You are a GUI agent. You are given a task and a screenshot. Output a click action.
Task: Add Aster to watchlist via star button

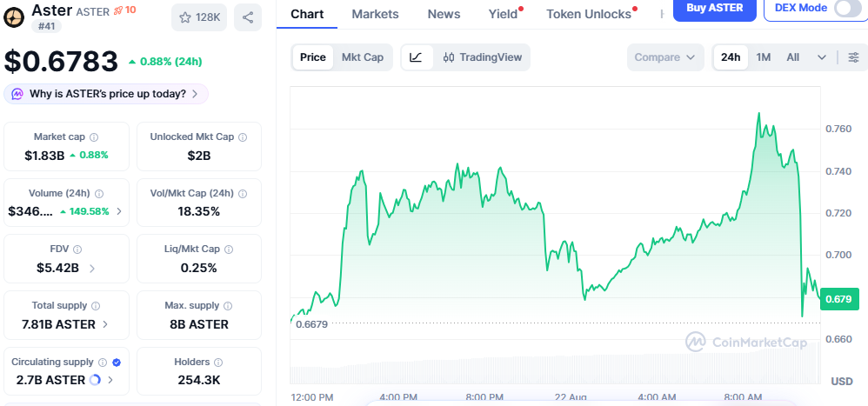click(x=199, y=17)
